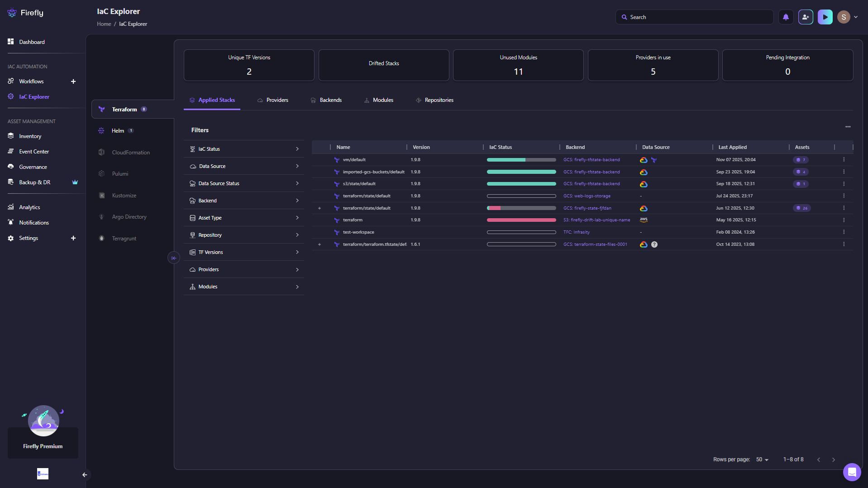The image size is (868, 488).
Task: Open the chat support bubble
Action: point(852,473)
